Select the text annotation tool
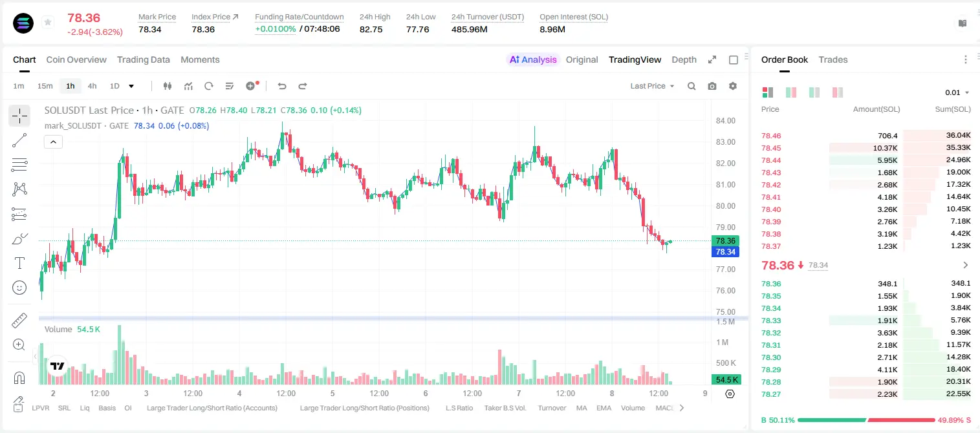The image size is (980, 433). pos(19,263)
